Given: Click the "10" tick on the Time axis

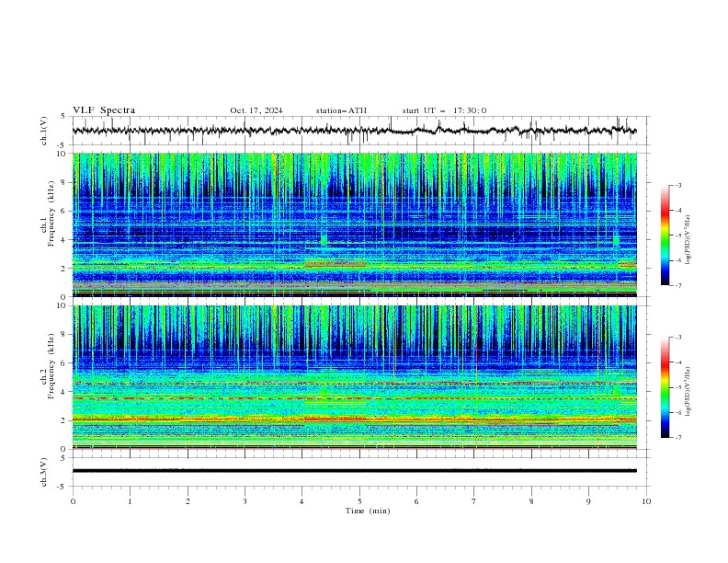Looking at the screenshot, I should (646, 501).
